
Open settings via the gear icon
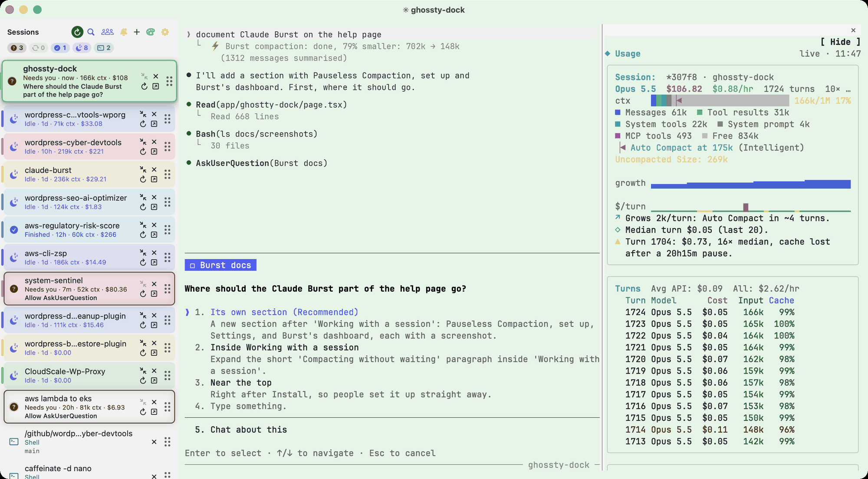click(x=165, y=32)
